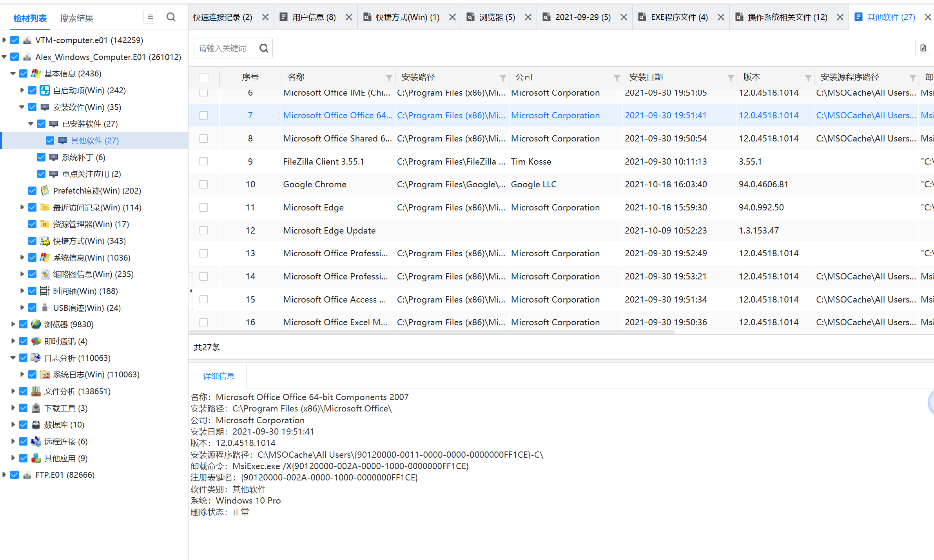Click filter icon on 公司 column
Screen dimensions: 934x560
coord(617,78)
